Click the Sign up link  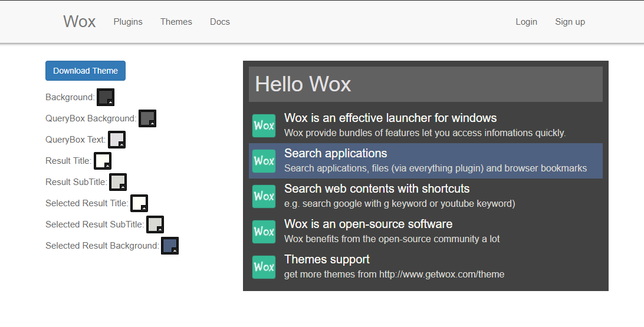click(570, 22)
